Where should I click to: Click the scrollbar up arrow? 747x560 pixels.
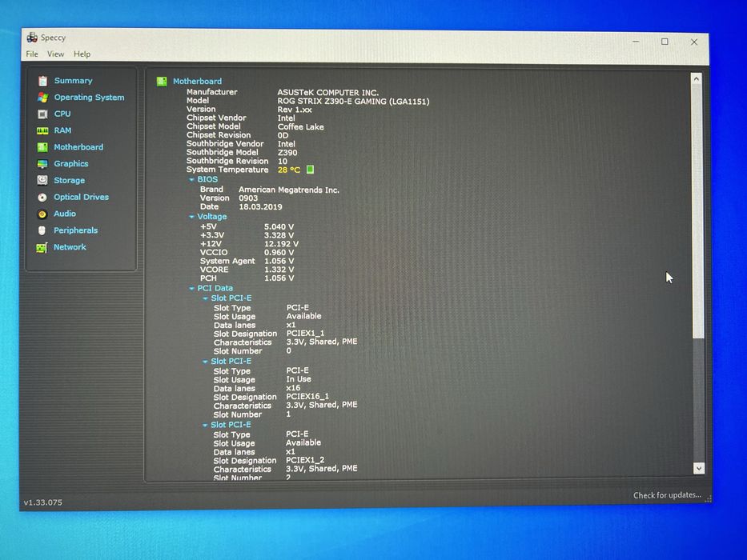697,79
